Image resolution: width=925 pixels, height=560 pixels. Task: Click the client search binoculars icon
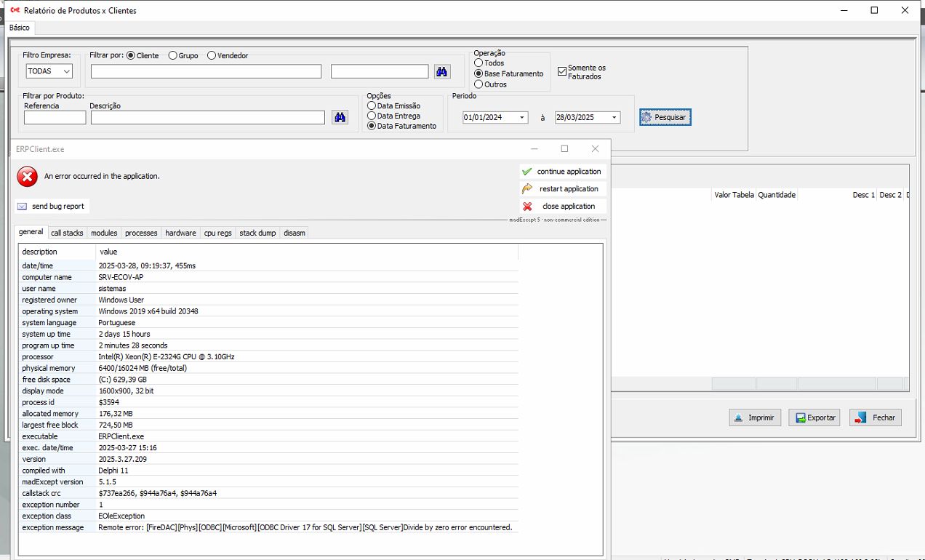(442, 71)
